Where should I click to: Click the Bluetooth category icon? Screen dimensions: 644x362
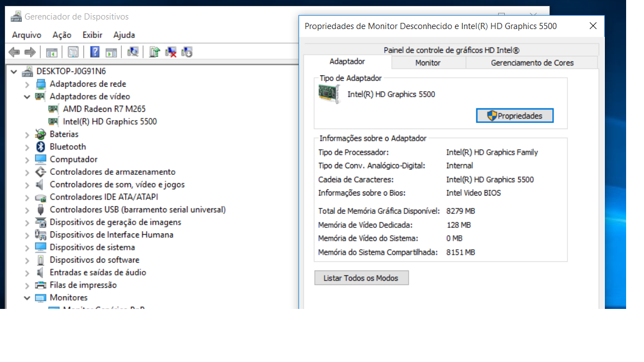tap(40, 146)
